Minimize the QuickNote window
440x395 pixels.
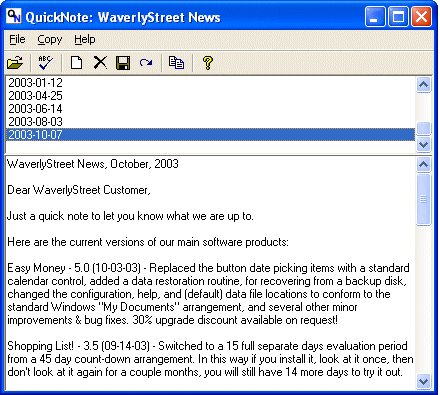coord(375,16)
